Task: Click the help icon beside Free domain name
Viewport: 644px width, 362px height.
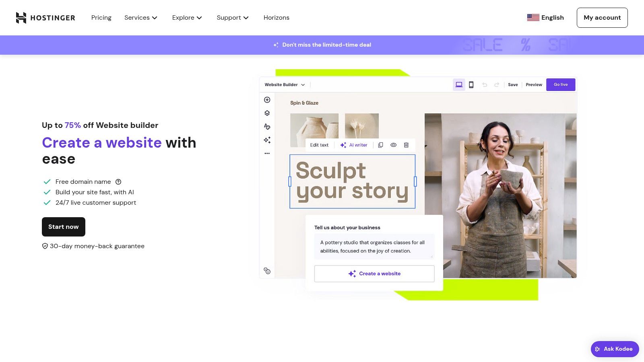Action: tap(118, 182)
